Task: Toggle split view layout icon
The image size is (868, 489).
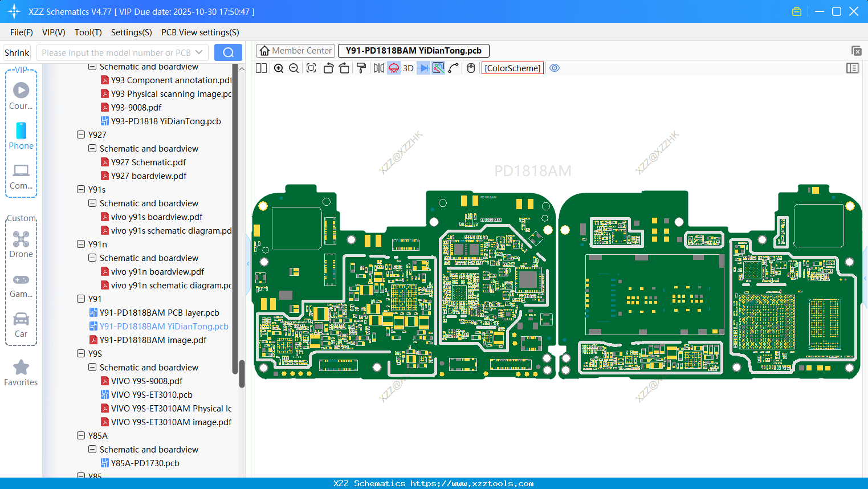Action: [261, 68]
